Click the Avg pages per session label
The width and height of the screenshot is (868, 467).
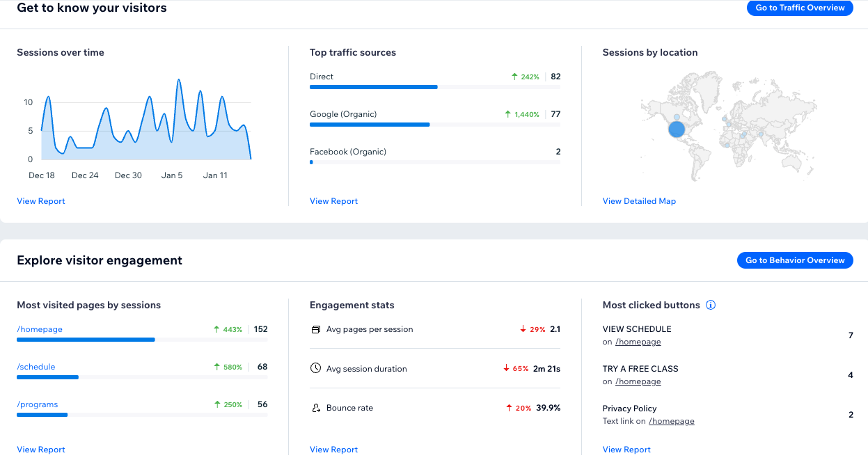click(370, 329)
